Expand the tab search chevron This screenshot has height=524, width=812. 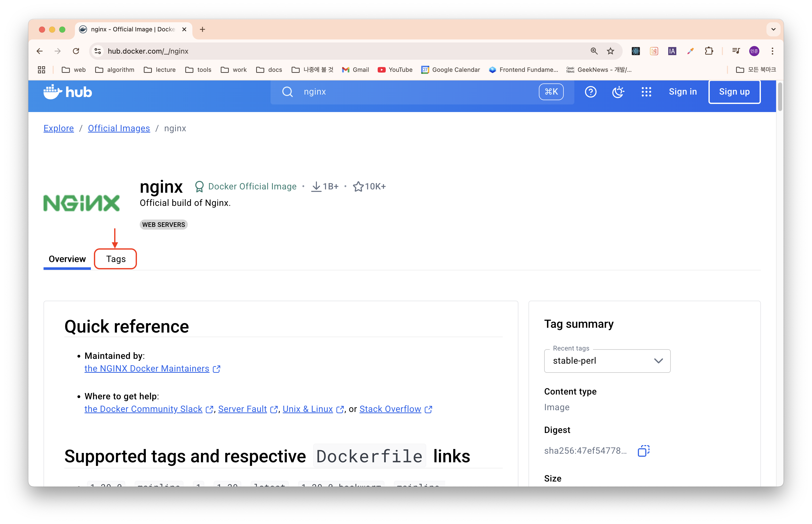773,29
